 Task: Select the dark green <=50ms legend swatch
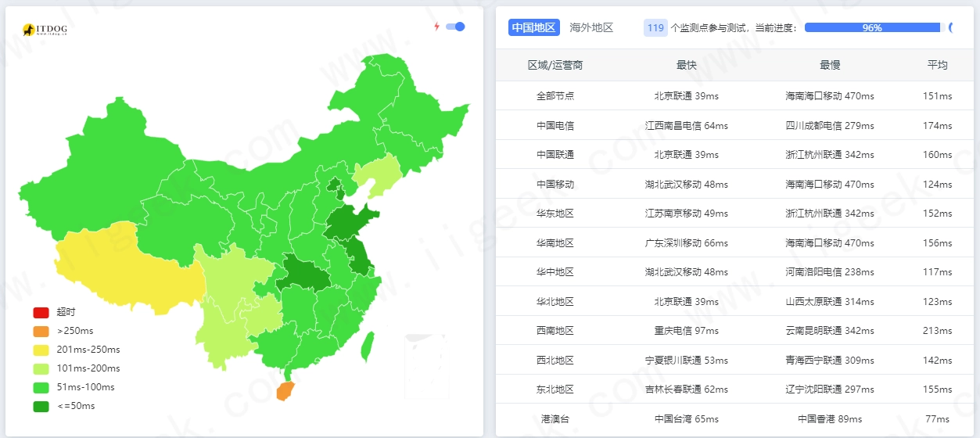(41, 406)
